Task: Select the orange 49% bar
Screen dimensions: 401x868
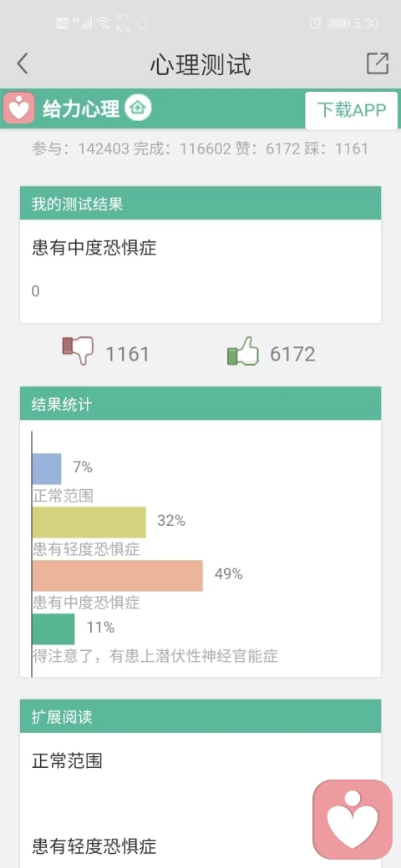Action: coord(118,576)
